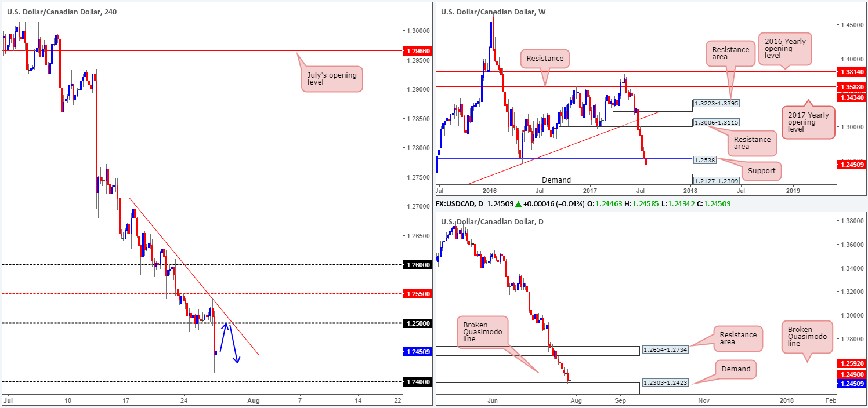Click the '1.2127-1.2309' demand zone label

point(717,181)
